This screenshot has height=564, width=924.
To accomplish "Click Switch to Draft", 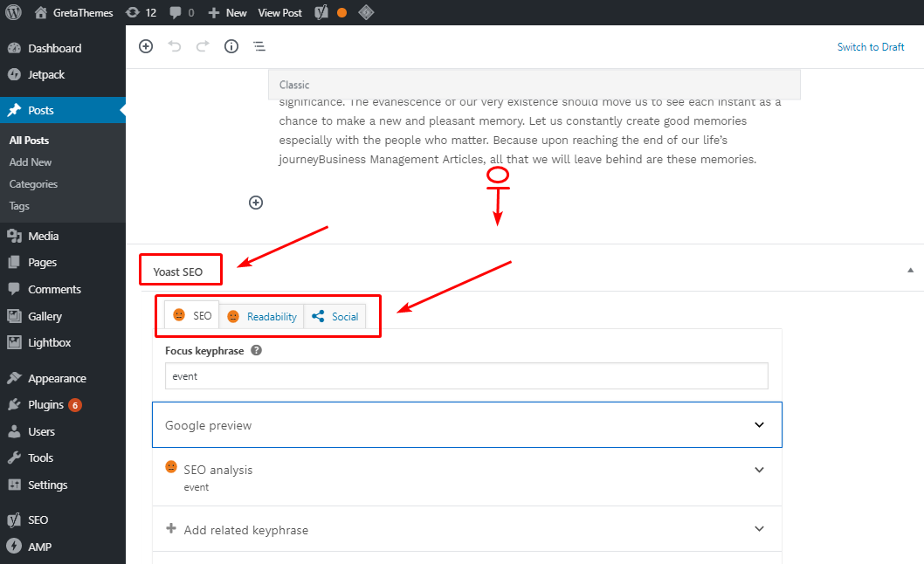I will 871,46.
